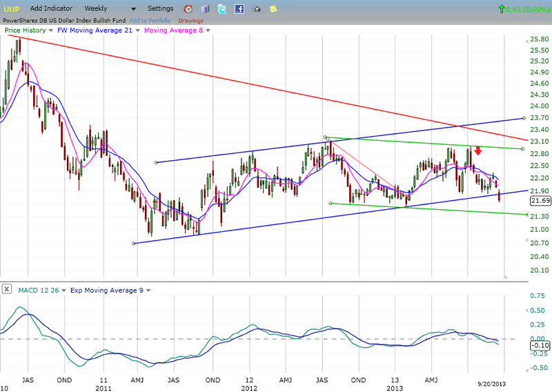
Task: Open Moving Average 8 dropdown arrow
Action: click(x=208, y=30)
